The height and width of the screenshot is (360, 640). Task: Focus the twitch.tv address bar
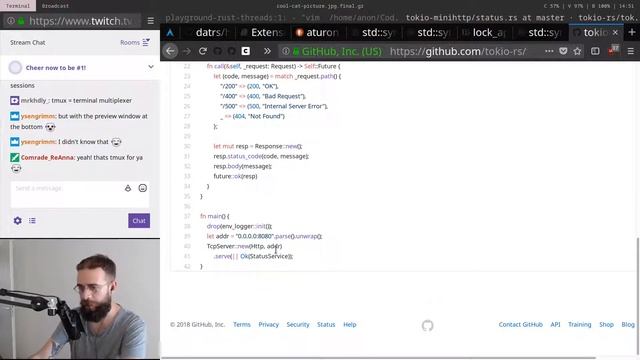(x=81, y=21)
